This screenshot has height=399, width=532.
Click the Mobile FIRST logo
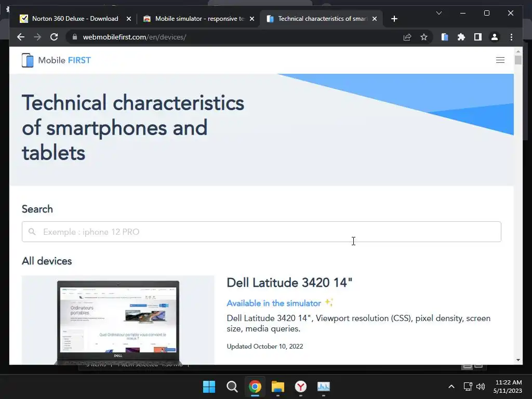(x=56, y=60)
